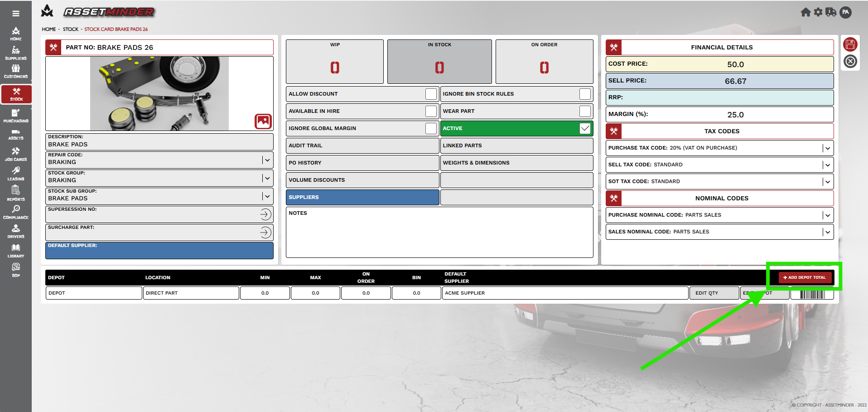This screenshot has width=868, height=412.
Task: Click the Add Depot Total button
Action: (x=805, y=277)
